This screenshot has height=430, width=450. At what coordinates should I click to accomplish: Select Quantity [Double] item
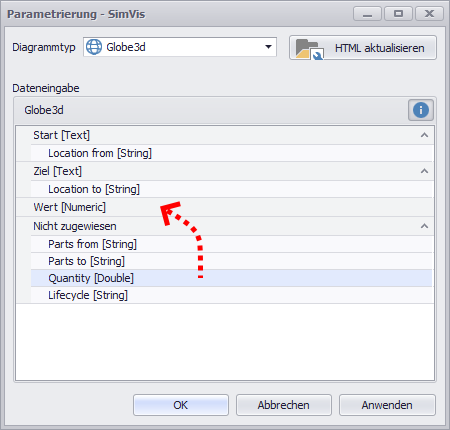tap(232, 278)
